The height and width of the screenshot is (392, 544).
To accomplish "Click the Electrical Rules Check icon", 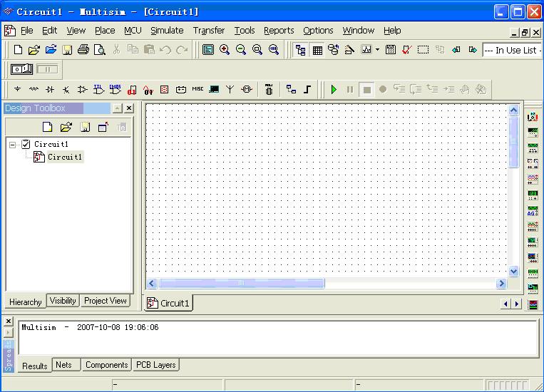I will click(407, 50).
